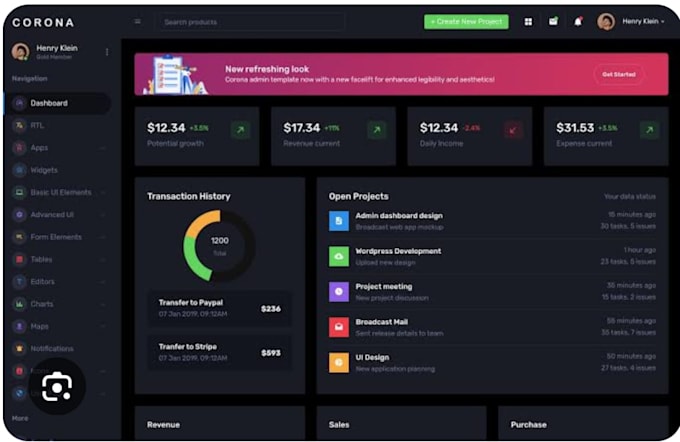Viewport: 680px width, 442px height.
Task: Click the Dashboard sidebar icon
Action: pos(19,103)
